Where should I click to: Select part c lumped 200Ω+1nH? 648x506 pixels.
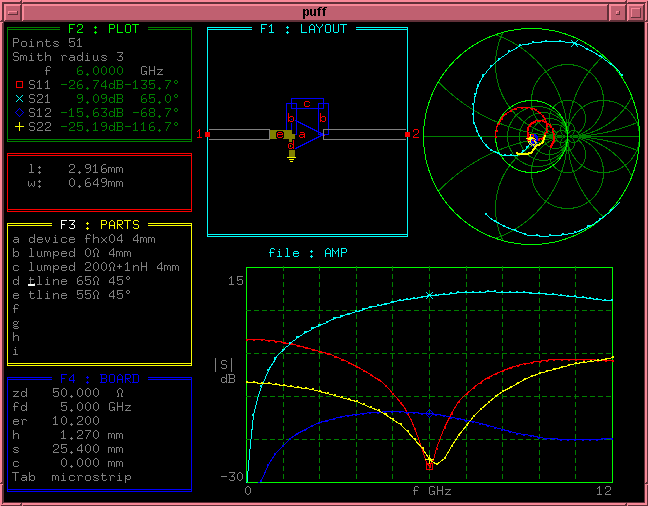point(96,267)
